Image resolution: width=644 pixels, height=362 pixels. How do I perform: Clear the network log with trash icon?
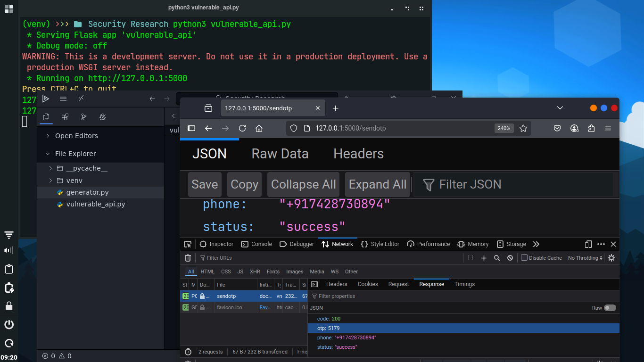188,258
